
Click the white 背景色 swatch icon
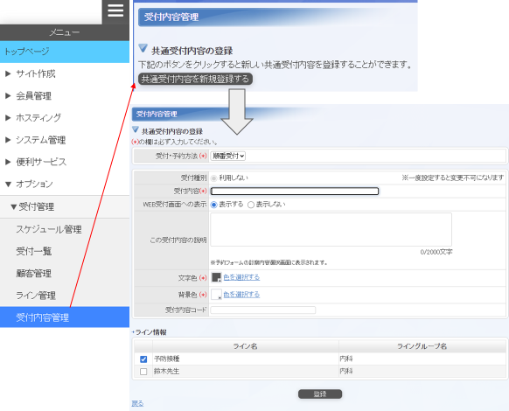click(x=216, y=294)
